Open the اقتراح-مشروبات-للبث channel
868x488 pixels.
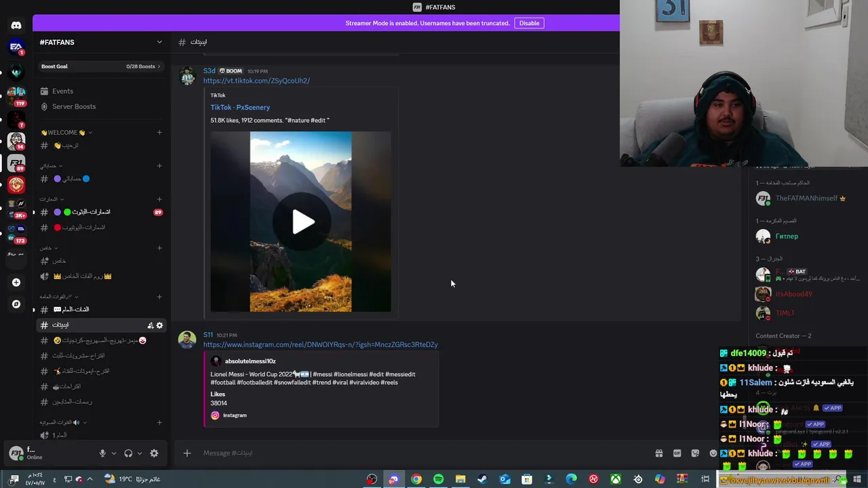pyautogui.click(x=101, y=356)
